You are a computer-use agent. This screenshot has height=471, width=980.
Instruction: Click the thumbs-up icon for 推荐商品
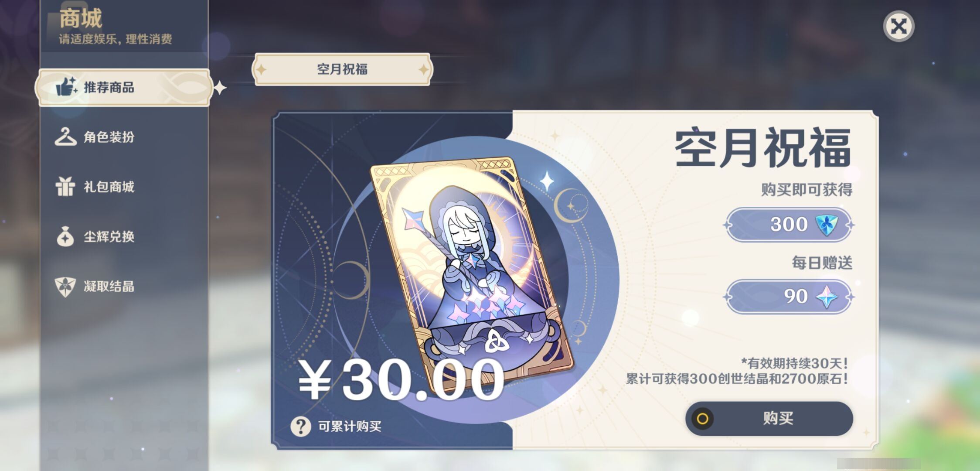pos(66,87)
